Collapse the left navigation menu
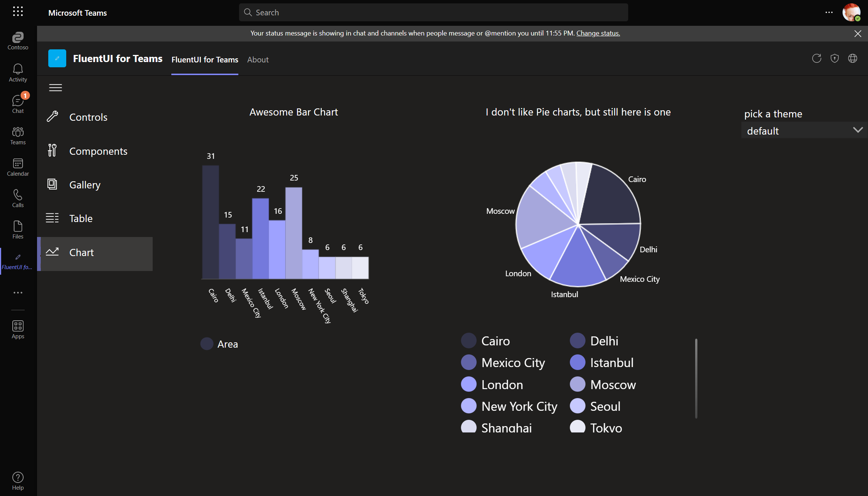The height and width of the screenshot is (496, 868). (55, 87)
